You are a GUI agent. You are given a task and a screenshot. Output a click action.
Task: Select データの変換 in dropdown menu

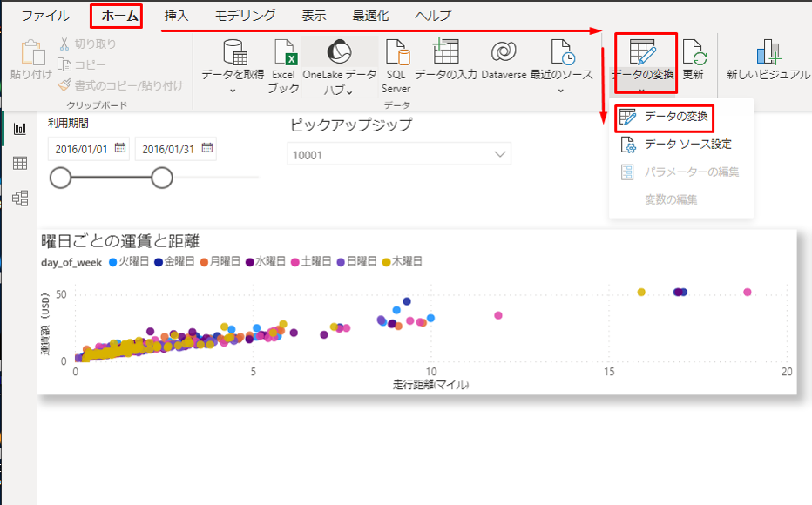coord(676,117)
